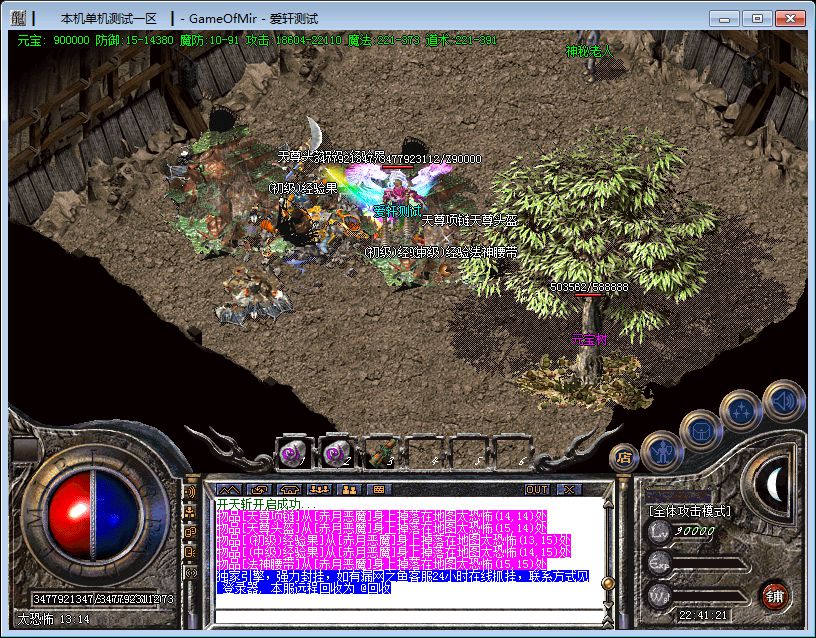Image resolution: width=816 pixels, height=638 pixels.
Task: Click the 元宝树 tree label
Action: [x=589, y=340]
